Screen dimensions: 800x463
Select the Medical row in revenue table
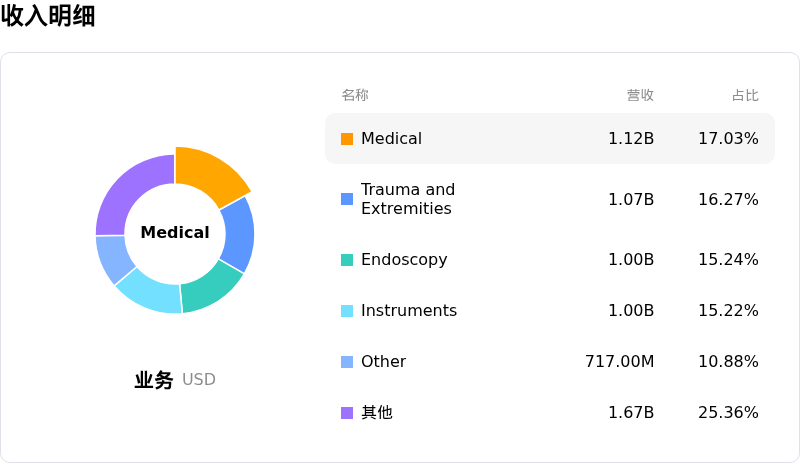point(550,138)
